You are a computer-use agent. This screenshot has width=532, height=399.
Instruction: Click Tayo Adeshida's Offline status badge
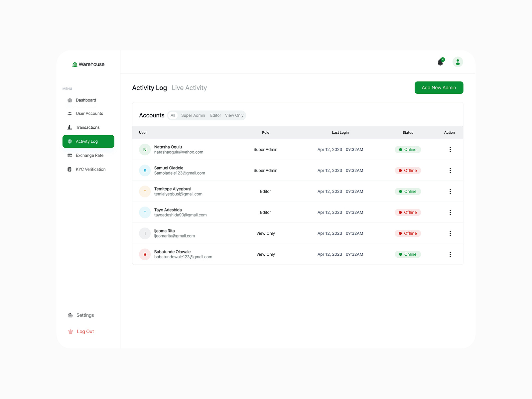[408, 212]
